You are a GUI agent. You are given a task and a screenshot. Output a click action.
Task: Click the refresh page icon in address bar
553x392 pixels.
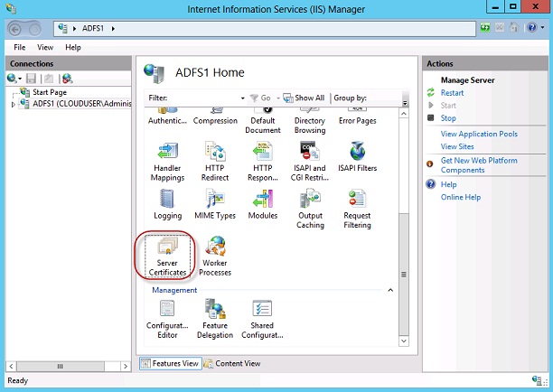coord(485,27)
